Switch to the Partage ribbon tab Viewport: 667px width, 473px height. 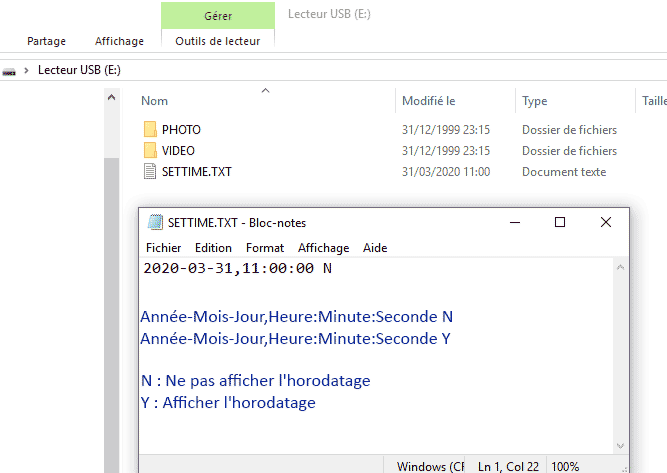(x=47, y=41)
